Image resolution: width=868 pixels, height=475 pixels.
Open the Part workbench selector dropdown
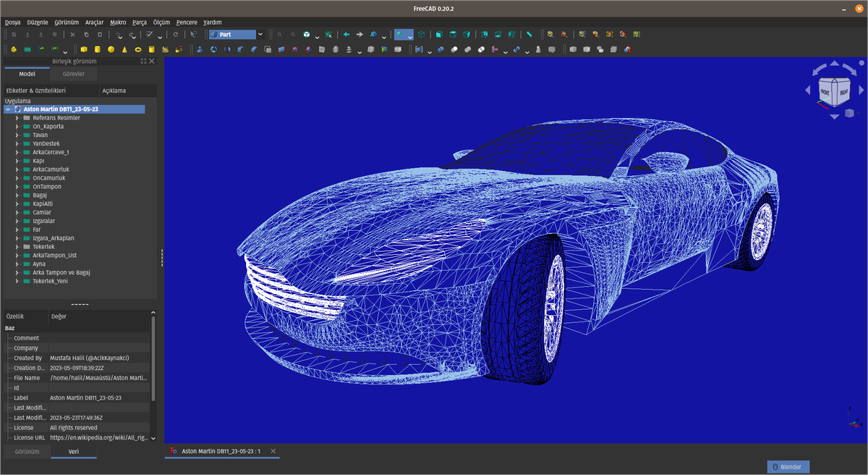260,34
